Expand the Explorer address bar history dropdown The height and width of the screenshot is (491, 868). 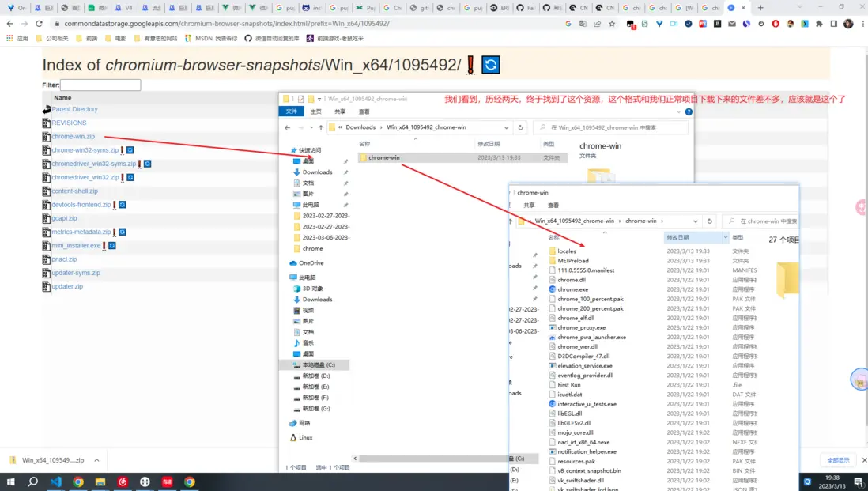(x=506, y=127)
